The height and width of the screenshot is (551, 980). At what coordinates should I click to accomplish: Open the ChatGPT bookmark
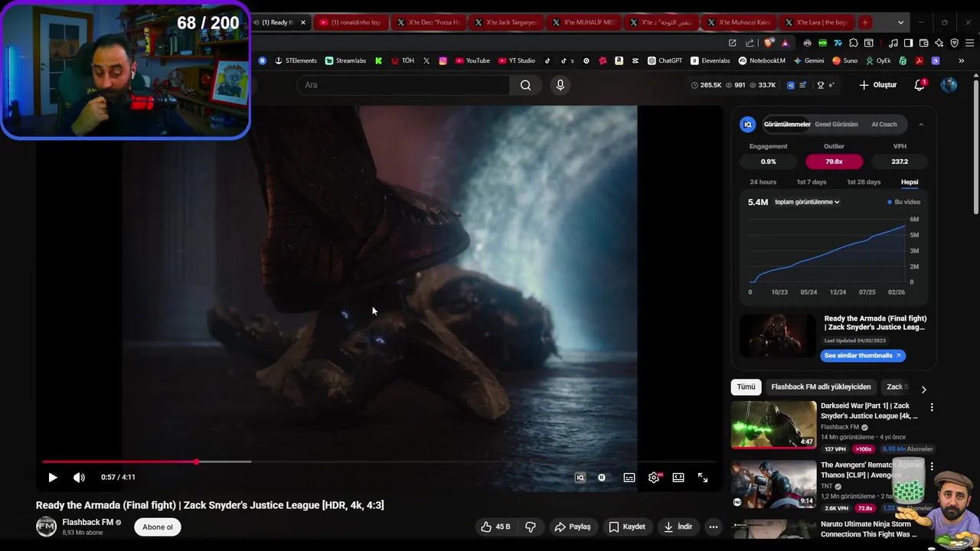(x=665, y=60)
